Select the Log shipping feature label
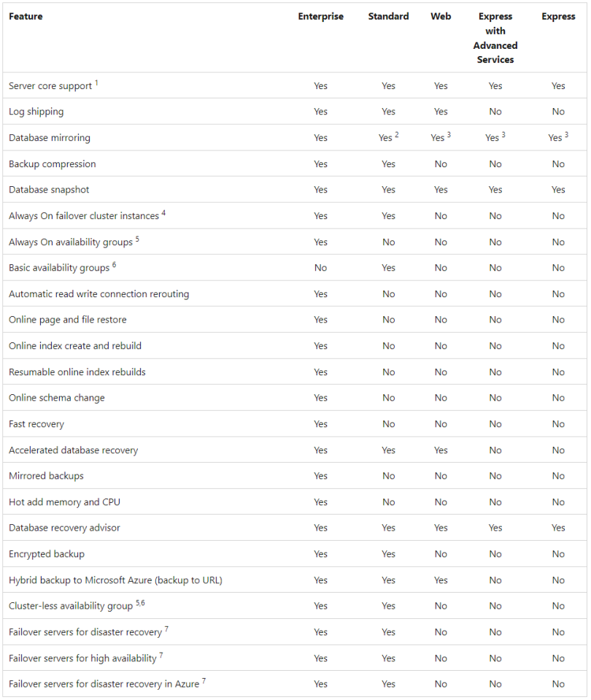591x700 pixels. click(36, 112)
